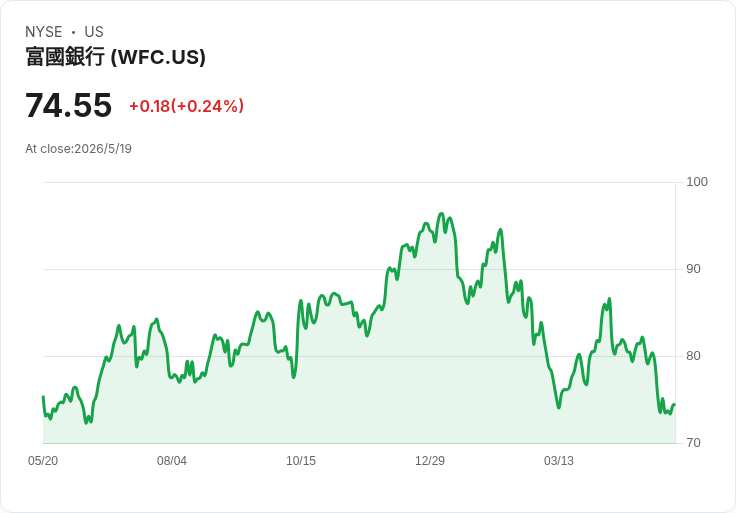736x513 pixels.
Task: Click the US market label
Action: click(94, 32)
